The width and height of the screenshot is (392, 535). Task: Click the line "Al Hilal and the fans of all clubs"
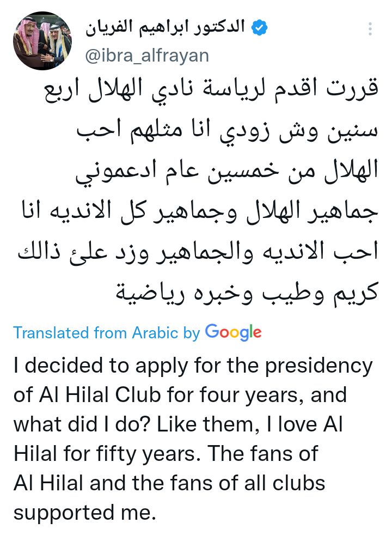[x=169, y=484]
